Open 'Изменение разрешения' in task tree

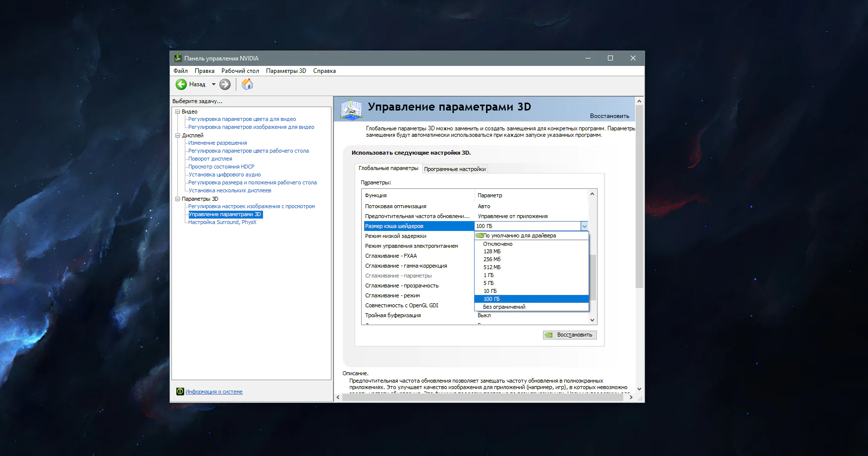[x=217, y=143]
